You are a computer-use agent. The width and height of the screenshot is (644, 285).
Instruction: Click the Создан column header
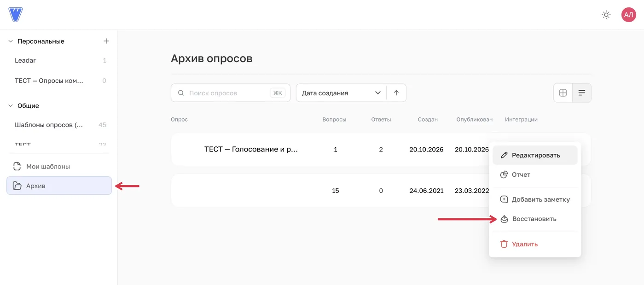tap(428, 119)
